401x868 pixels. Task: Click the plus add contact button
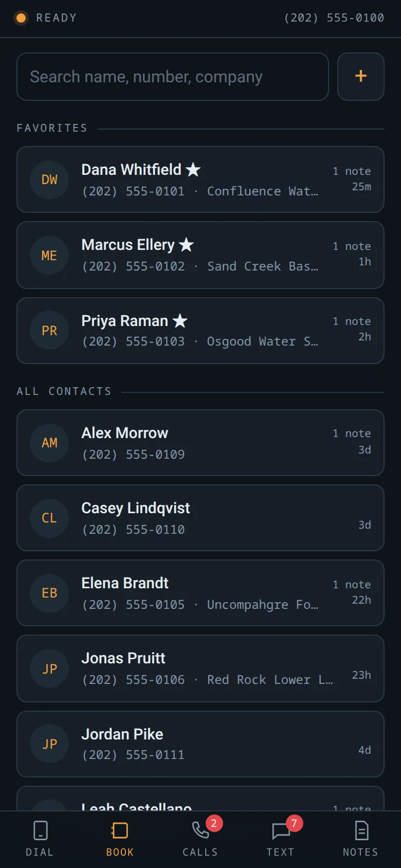pyautogui.click(x=361, y=77)
